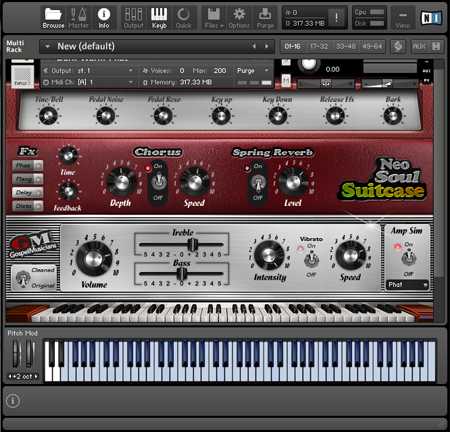
Task: Click the Volume knob
Action: click(94, 259)
